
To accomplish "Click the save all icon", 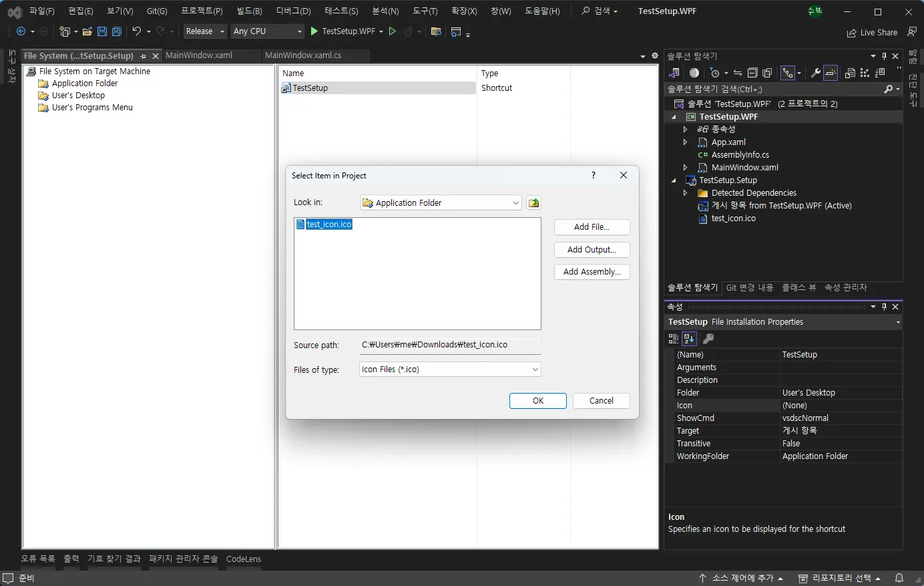I will [x=117, y=31].
